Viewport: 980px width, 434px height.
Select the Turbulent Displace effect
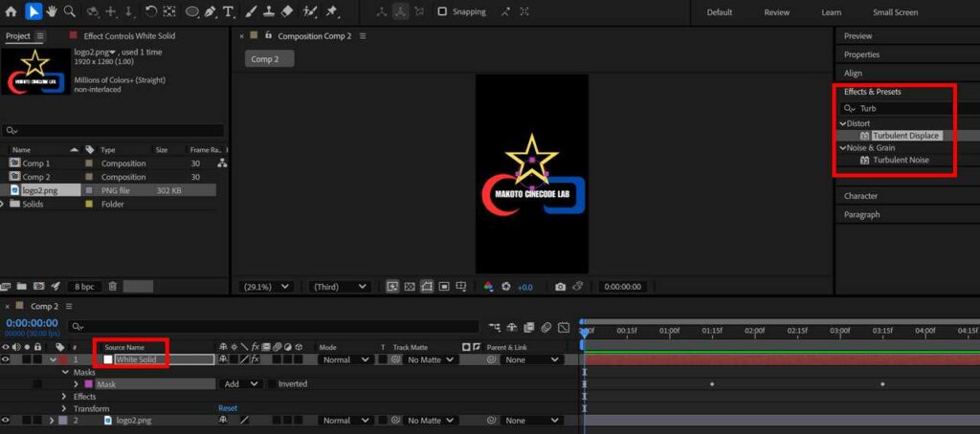pos(905,136)
